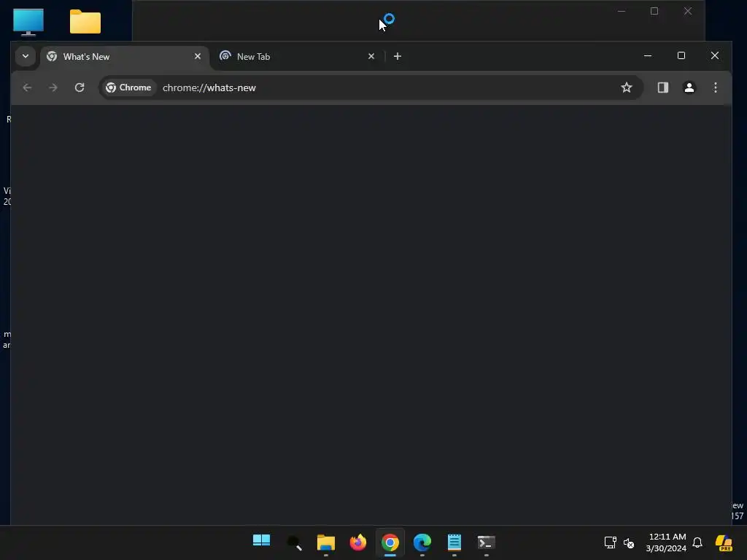Bookmark this page with the star

[627, 87]
